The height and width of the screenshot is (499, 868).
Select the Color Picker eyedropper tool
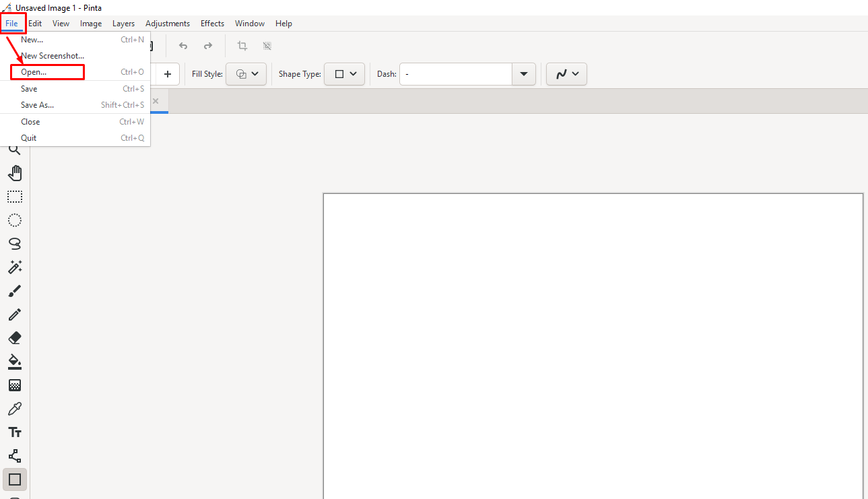(x=15, y=409)
